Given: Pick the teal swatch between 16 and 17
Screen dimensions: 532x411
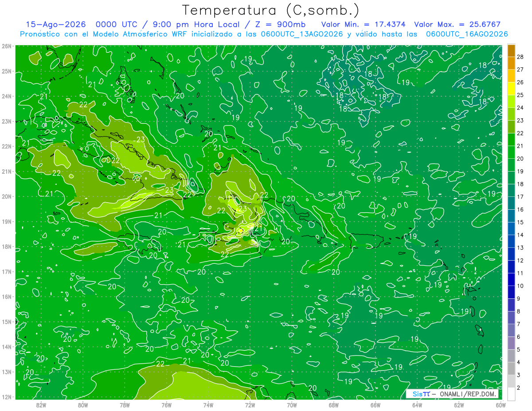Looking at the screenshot, I should click(511, 203).
